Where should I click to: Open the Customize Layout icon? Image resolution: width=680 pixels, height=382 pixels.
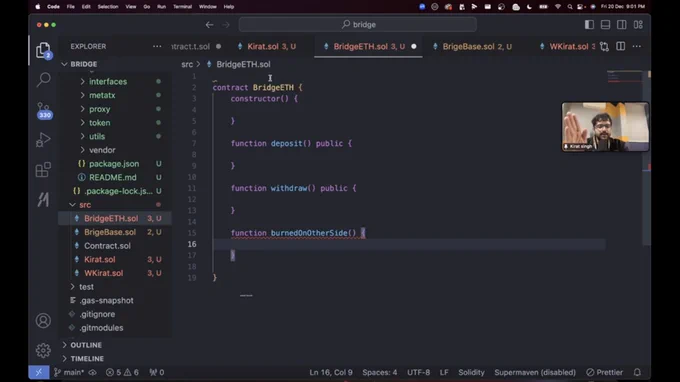[638, 25]
